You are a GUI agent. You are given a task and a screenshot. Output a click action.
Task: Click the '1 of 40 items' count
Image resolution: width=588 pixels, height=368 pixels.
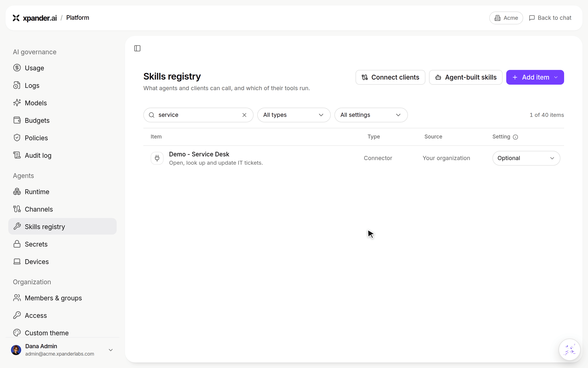point(547,115)
